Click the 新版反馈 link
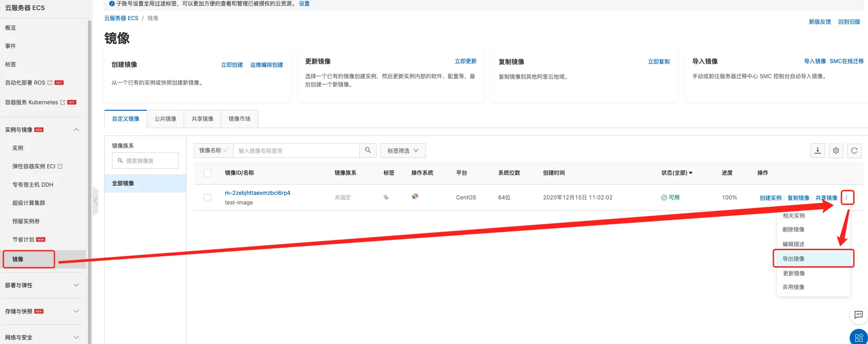868x344 pixels. point(820,22)
